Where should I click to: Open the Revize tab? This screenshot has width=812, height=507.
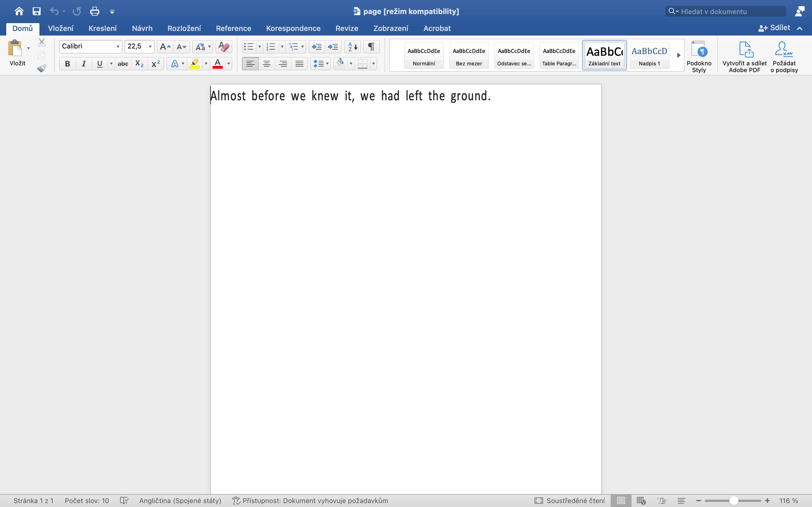pos(347,28)
